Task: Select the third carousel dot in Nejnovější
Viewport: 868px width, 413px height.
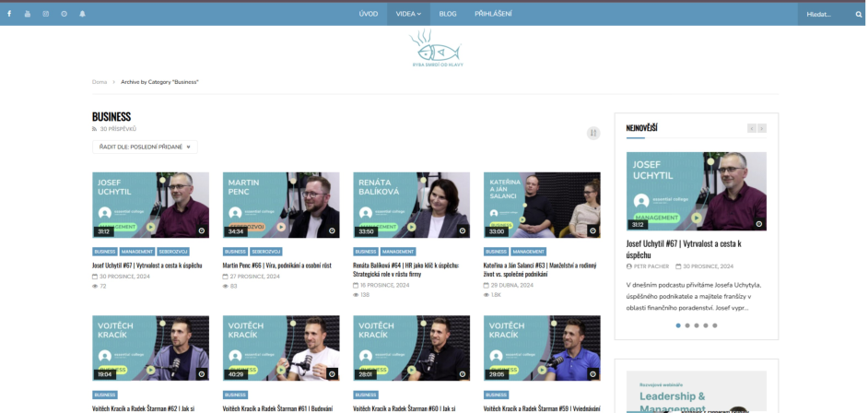Action: (697, 325)
